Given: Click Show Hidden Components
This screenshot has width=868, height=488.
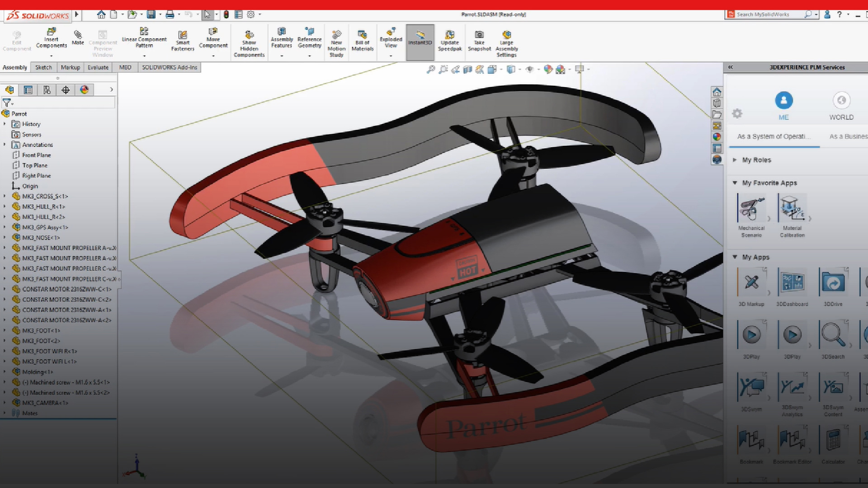Looking at the screenshot, I should pyautogui.click(x=249, y=43).
